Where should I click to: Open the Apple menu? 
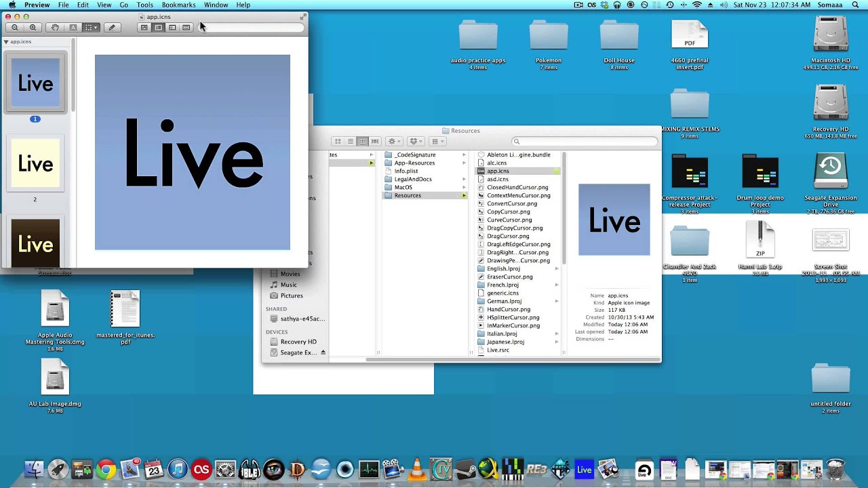click(x=12, y=5)
